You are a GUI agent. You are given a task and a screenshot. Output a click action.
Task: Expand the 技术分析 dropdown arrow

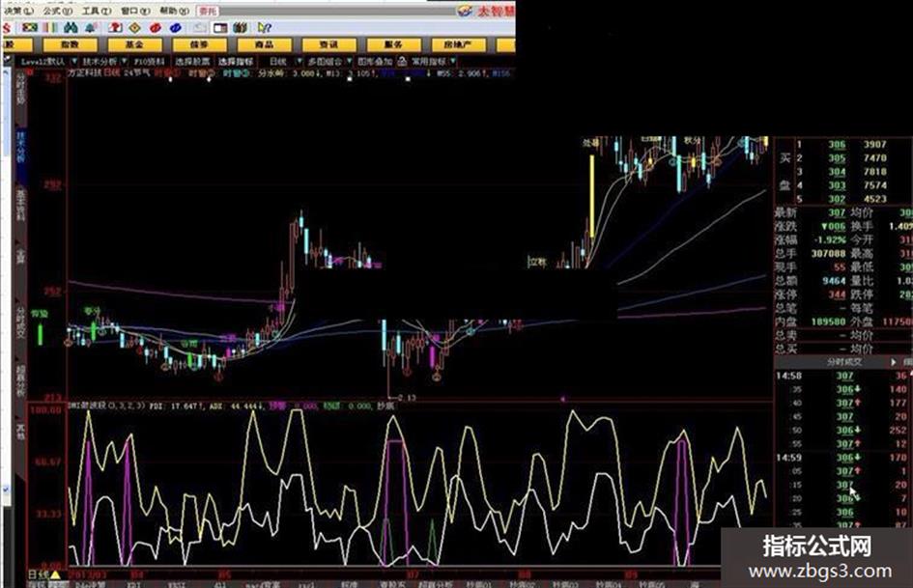click(124, 61)
